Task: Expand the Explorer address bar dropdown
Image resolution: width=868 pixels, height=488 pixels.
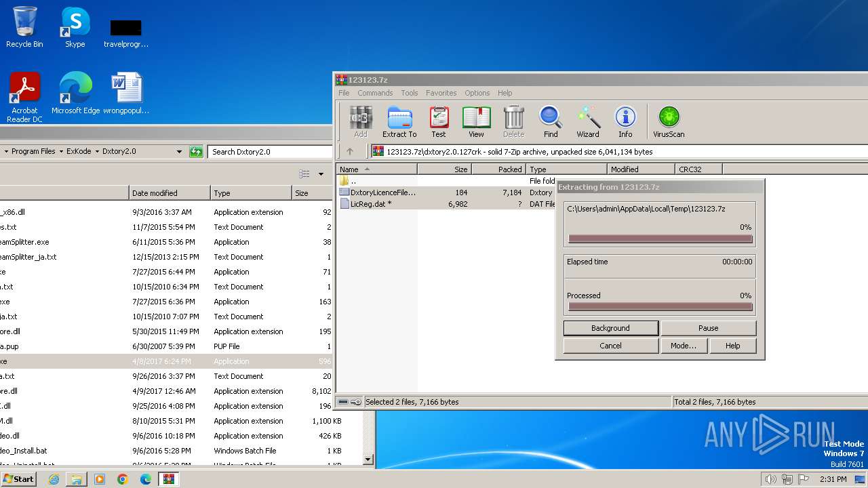Action: tap(179, 152)
